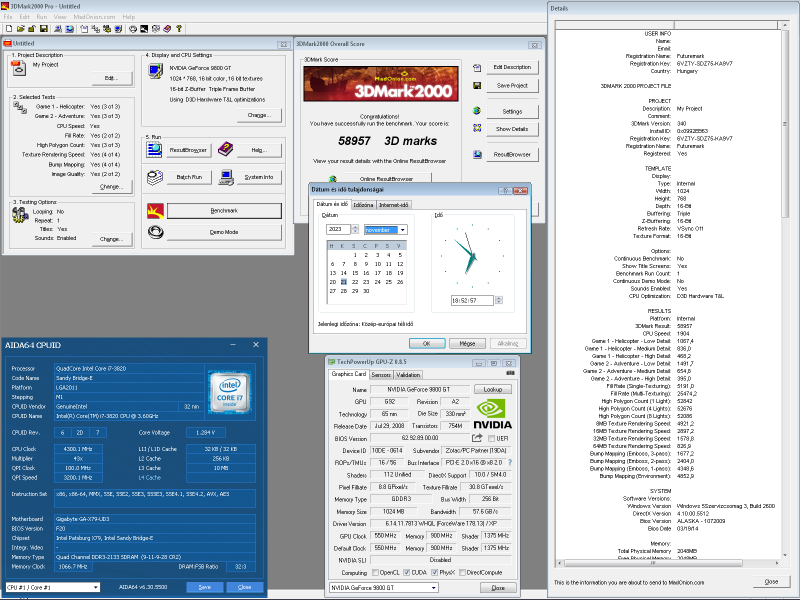Click the Online ResultBrowser button

[386, 179]
